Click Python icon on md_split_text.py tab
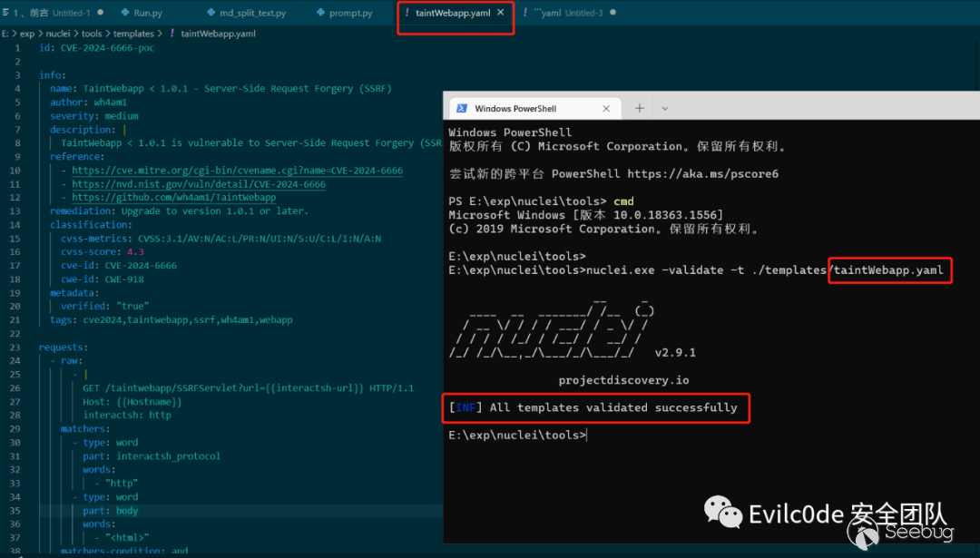 (x=211, y=13)
